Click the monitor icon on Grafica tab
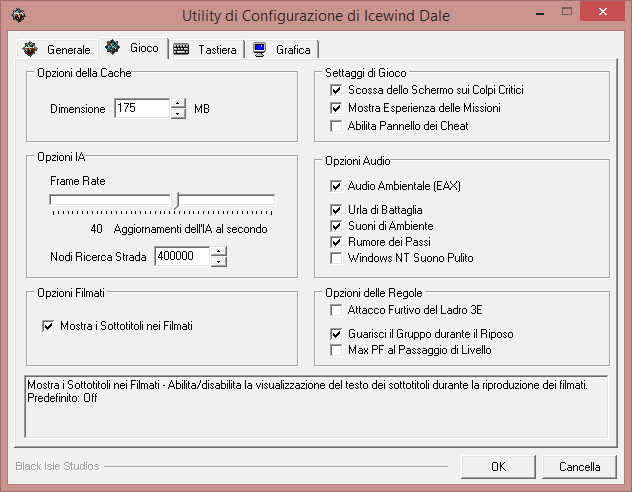Screen dimensions: 632x492 tap(259, 49)
